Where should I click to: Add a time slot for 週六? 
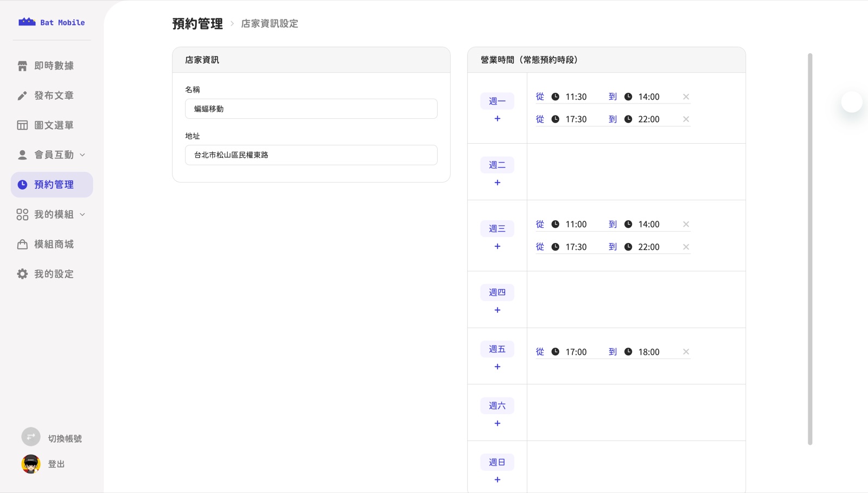(x=497, y=424)
